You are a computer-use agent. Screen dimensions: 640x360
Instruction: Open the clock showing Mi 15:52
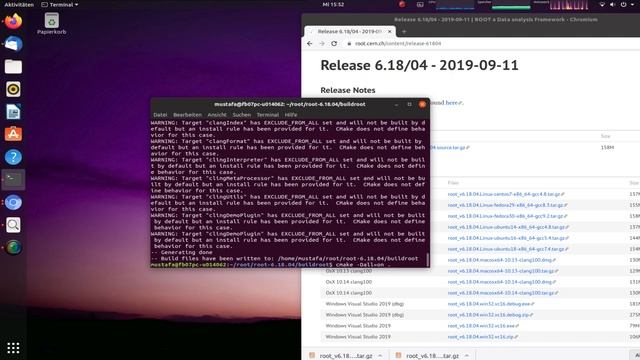[333, 4]
